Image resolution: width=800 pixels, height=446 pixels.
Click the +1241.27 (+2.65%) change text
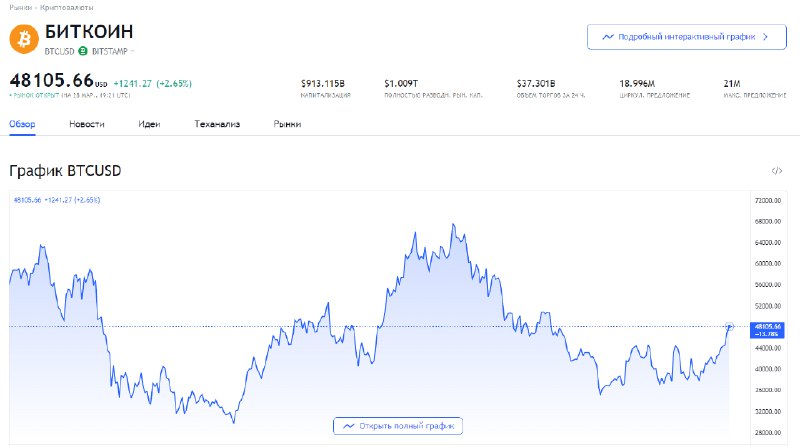(x=153, y=83)
